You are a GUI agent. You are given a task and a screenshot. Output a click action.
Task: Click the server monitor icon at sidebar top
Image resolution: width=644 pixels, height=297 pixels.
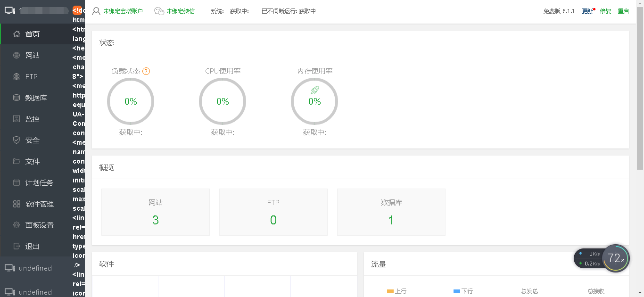tap(10, 10)
